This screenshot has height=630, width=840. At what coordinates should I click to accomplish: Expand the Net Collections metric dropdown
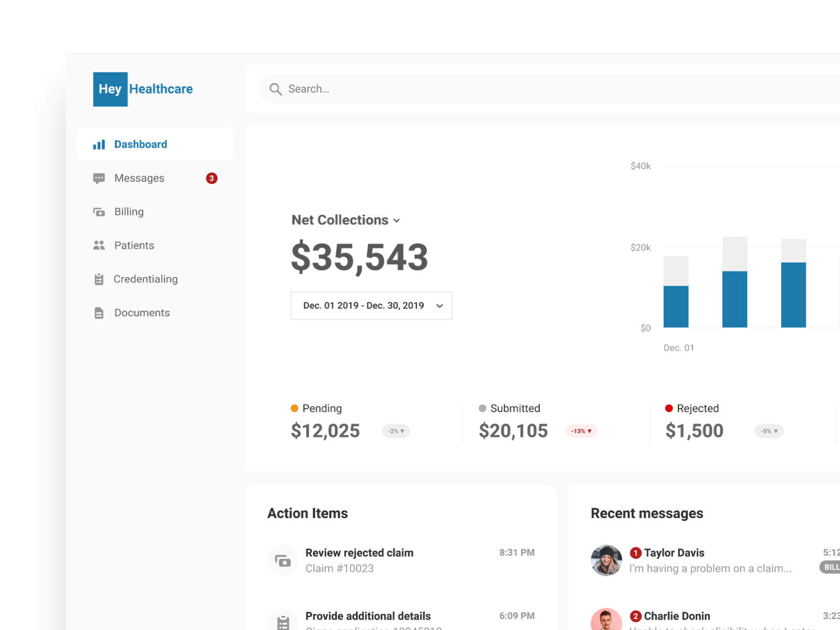(x=396, y=220)
